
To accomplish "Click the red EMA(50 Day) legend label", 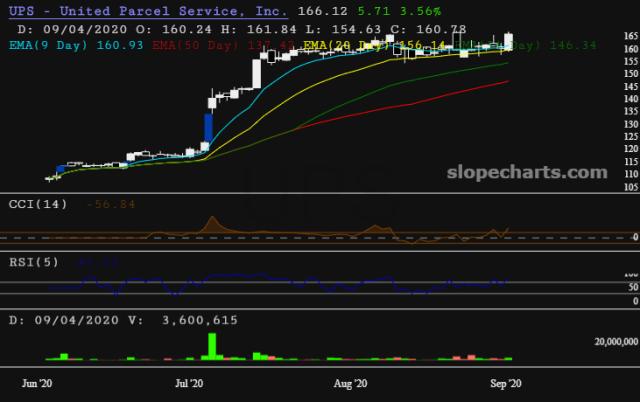I will [x=223, y=45].
